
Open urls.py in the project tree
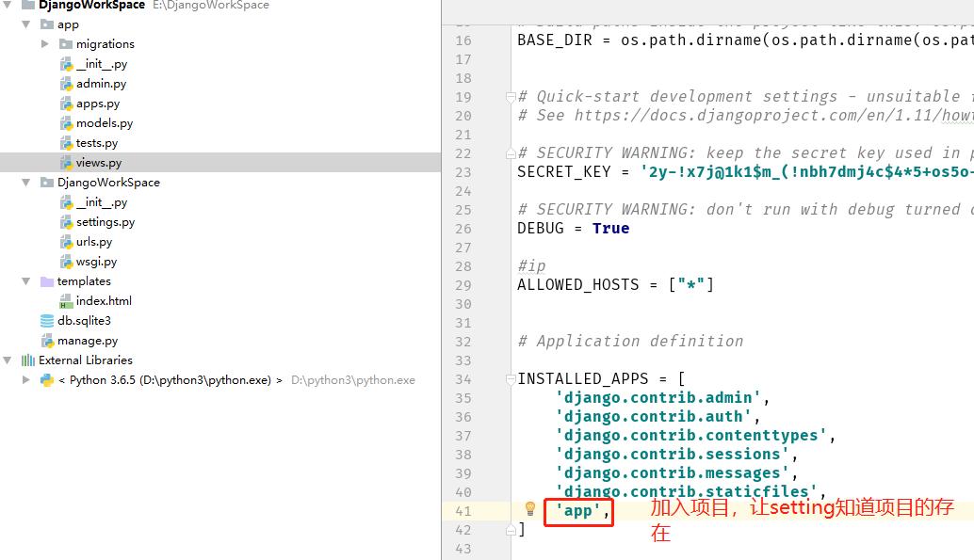coord(94,242)
